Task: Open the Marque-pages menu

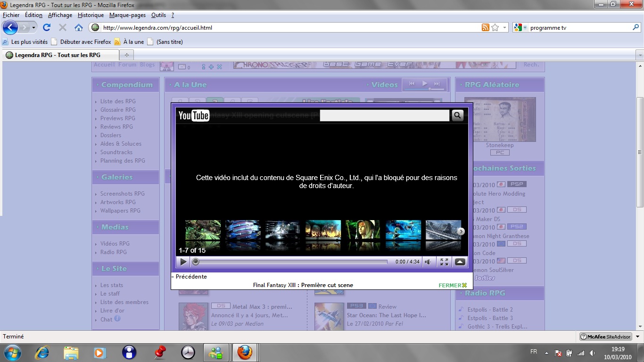Action: (127, 15)
